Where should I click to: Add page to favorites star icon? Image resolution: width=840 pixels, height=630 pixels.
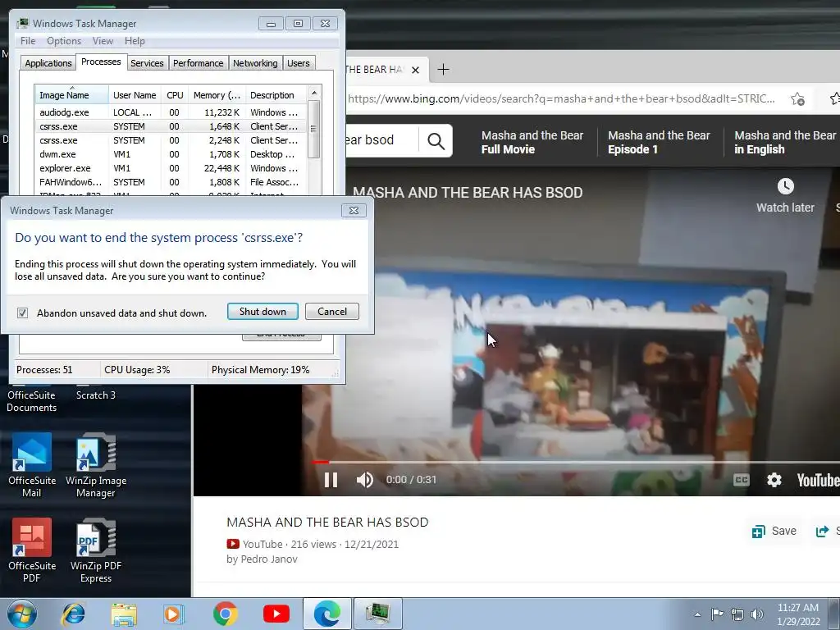797,98
